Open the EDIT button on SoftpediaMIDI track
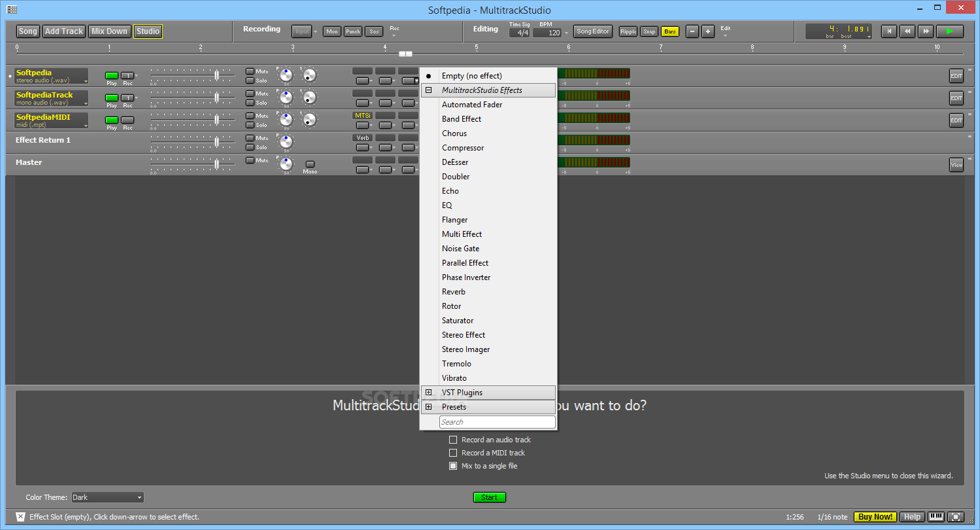This screenshot has height=530, width=980. point(956,120)
